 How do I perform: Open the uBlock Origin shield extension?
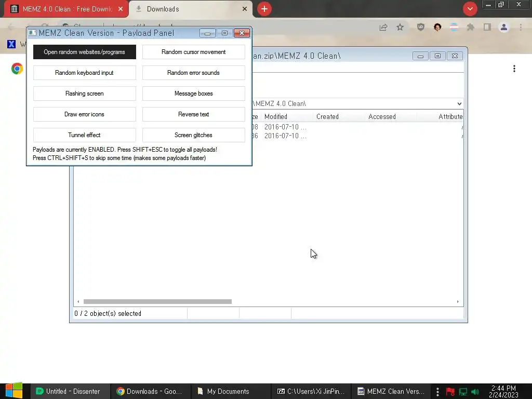421,27
